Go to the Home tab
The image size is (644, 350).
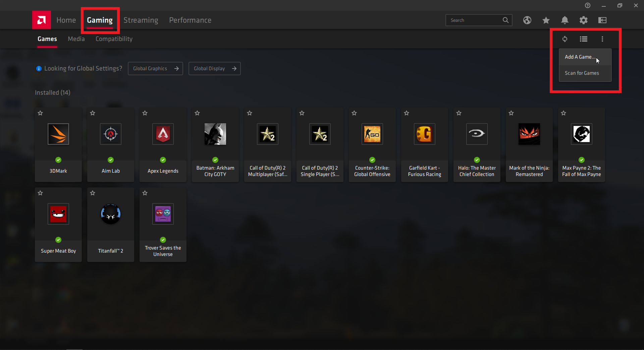(x=66, y=20)
